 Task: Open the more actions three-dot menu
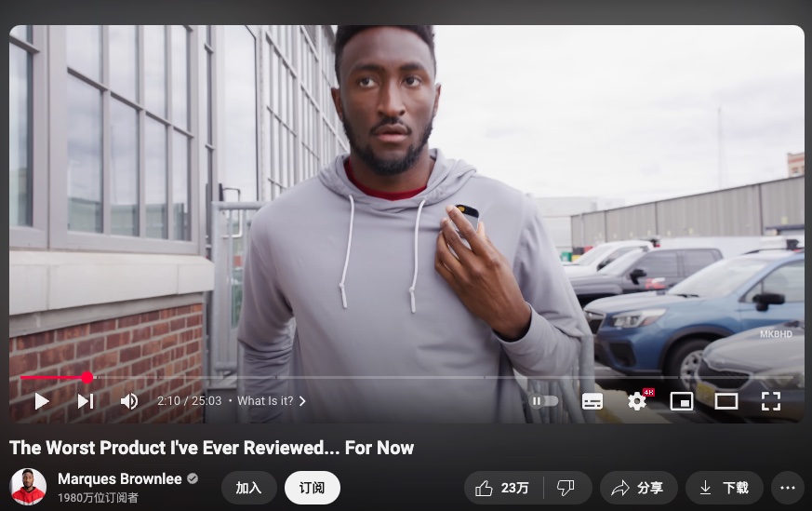(x=788, y=488)
